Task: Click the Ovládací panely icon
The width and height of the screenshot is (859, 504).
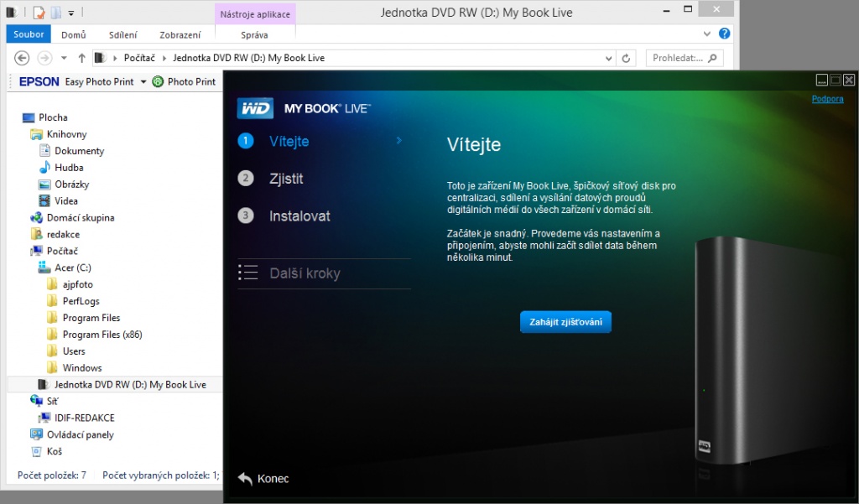Action: pos(36,434)
